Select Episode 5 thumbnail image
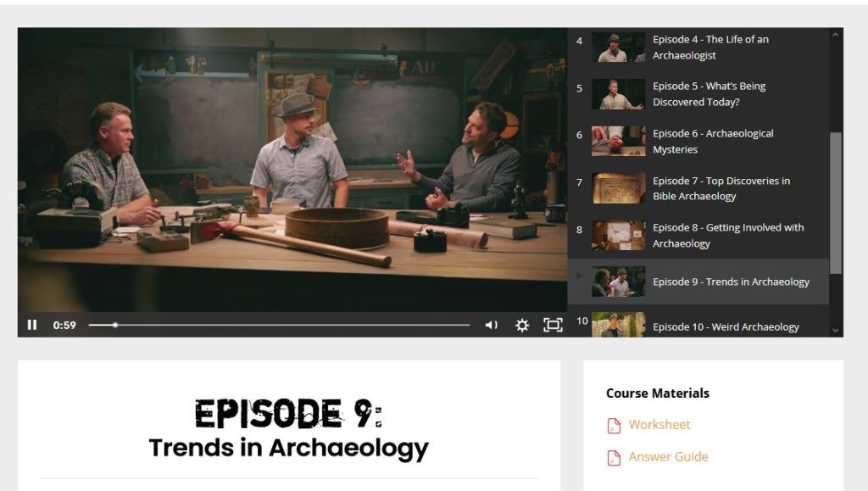This screenshot has height=491, width=868. (x=618, y=94)
